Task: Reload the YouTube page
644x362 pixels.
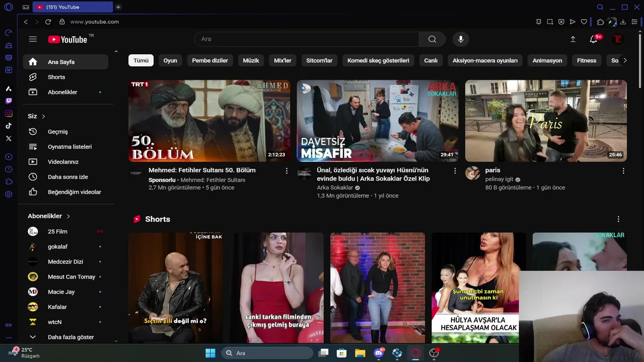Action: [48, 22]
